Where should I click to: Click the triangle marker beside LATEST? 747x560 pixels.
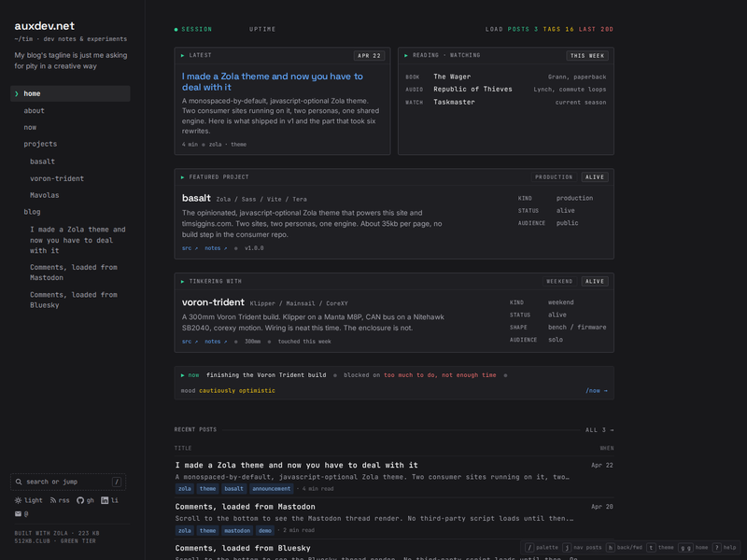(x=182, y=56)
